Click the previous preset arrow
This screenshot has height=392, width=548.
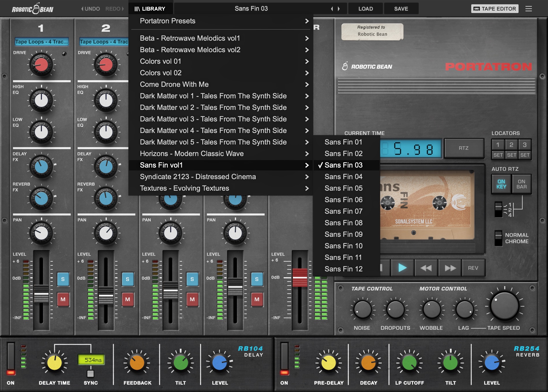(x=332, y=9)
